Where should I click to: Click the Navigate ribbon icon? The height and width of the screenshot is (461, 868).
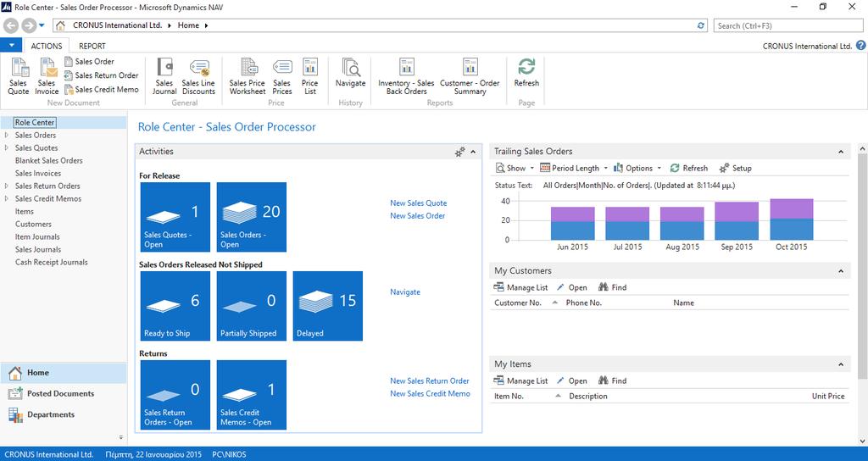tap(350, 73)
